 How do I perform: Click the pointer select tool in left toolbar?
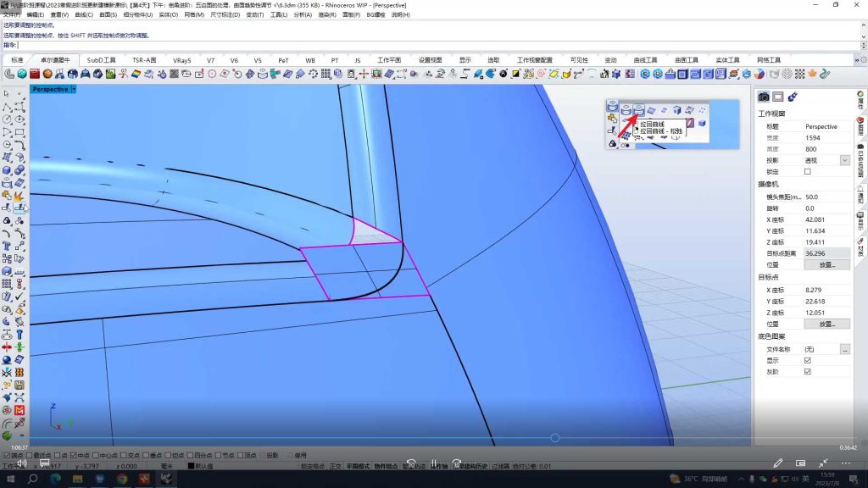pyautogui.click(x=7, y=94)
